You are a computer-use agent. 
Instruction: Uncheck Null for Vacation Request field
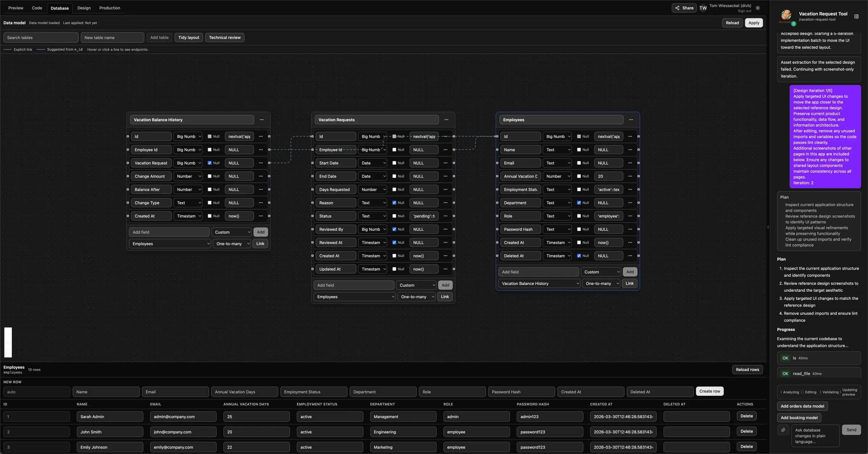pyautogui.click(x=210, y=163)
